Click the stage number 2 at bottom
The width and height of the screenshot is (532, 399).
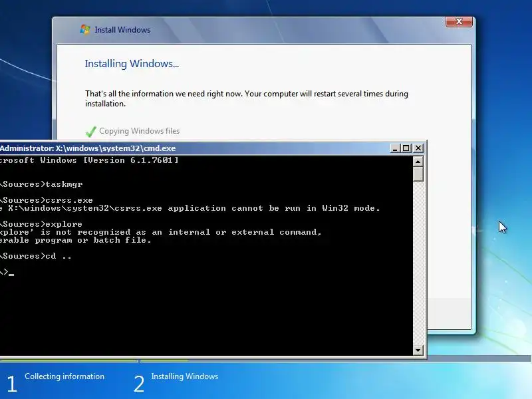(139, 384)
